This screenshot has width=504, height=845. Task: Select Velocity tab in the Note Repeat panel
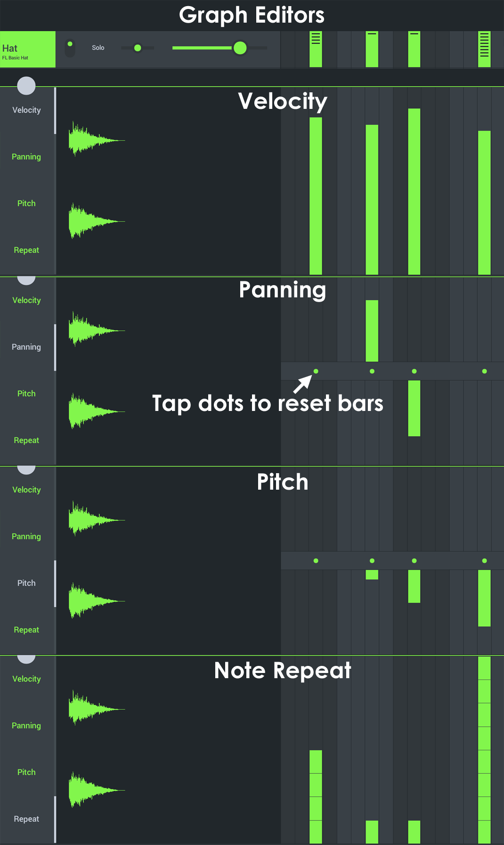click(26, 679)
